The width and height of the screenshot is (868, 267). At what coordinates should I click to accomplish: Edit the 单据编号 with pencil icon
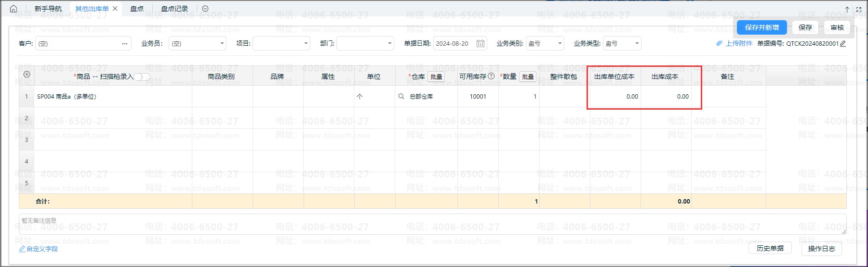842,44
